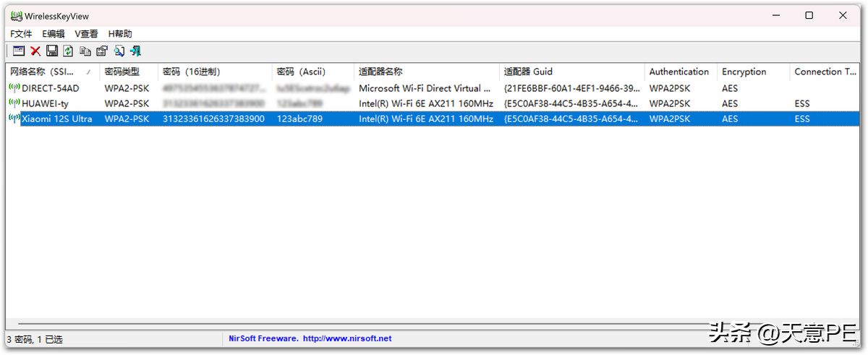The image size is (868, 355).
Task: Sort by Encryption column header
Action: (753, 72)
